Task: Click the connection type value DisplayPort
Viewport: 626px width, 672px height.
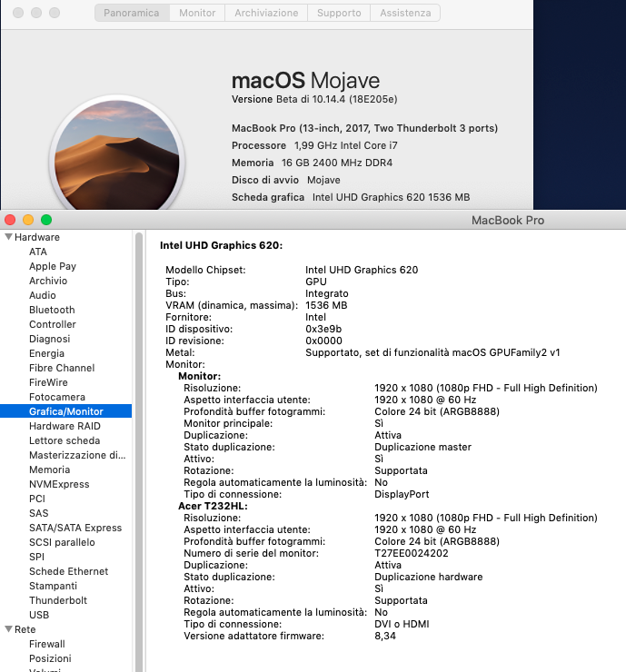Action: click(x=402, y=494)
